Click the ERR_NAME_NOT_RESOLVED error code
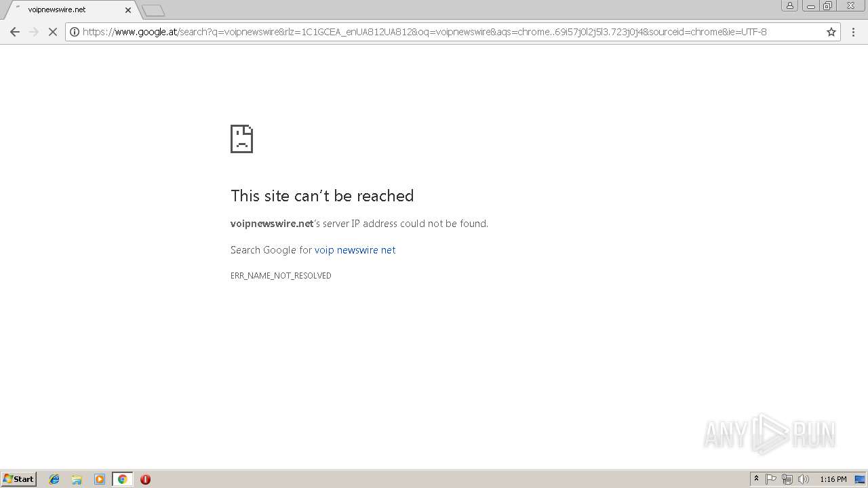This screenshot has height=488, width=868. click(281, 276)
